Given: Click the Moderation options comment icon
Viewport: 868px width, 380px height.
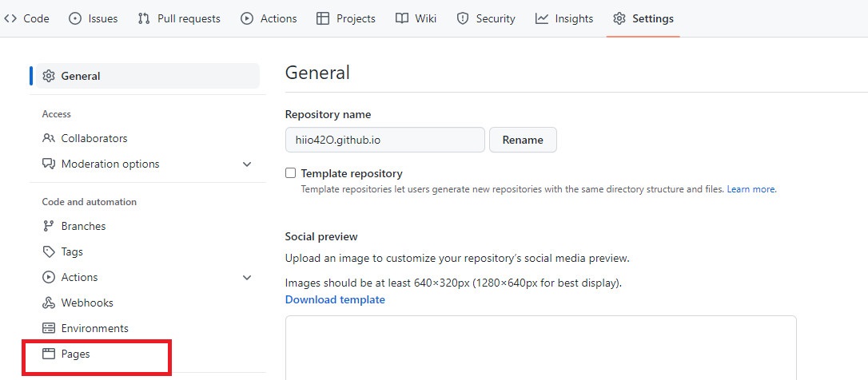Looking at the screenshot, I should (49, 164).
